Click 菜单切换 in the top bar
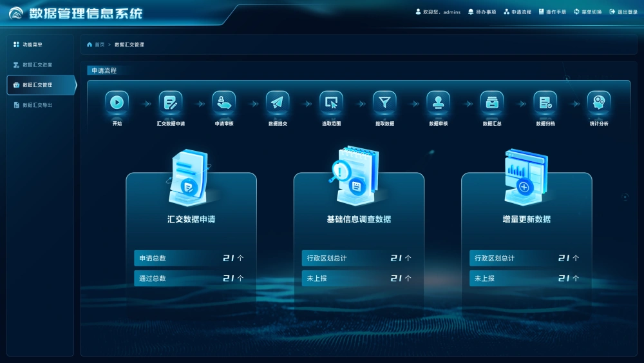The image size is (644, 363). pos(587,12)
